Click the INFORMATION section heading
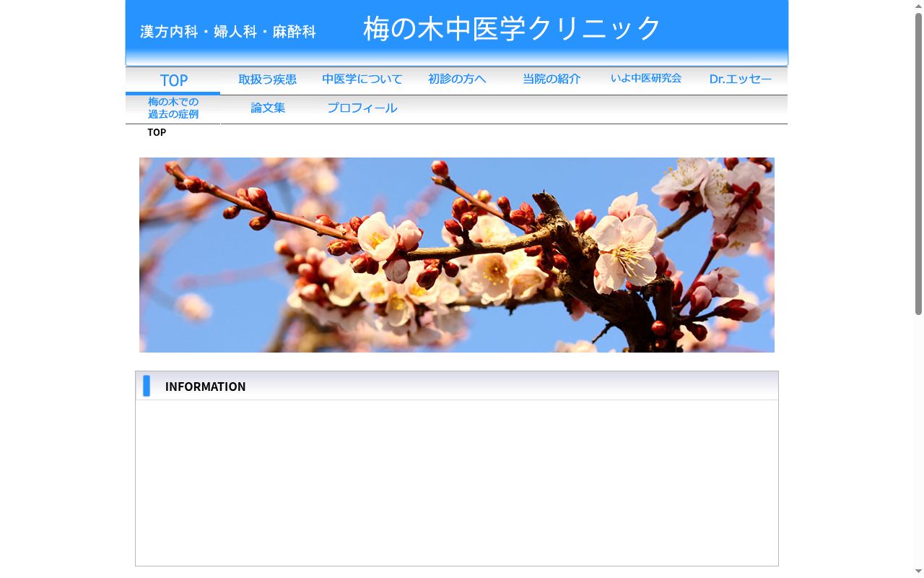Viewport: 924px width, 578px height. [206, 387]
